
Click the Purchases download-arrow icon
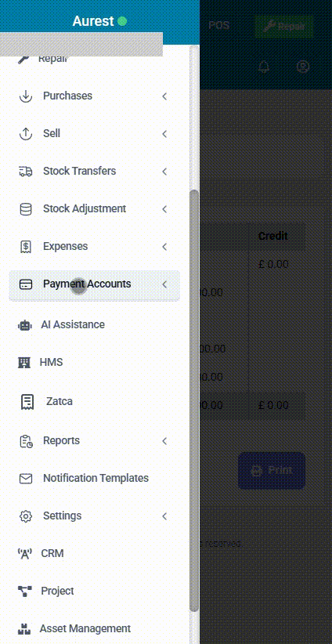click(x=26, y=96)
